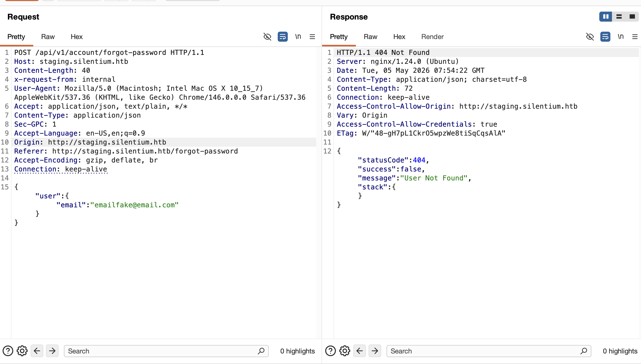
Task: Click the POST /api/v1/account/forgot-password line
Action: 109,52
